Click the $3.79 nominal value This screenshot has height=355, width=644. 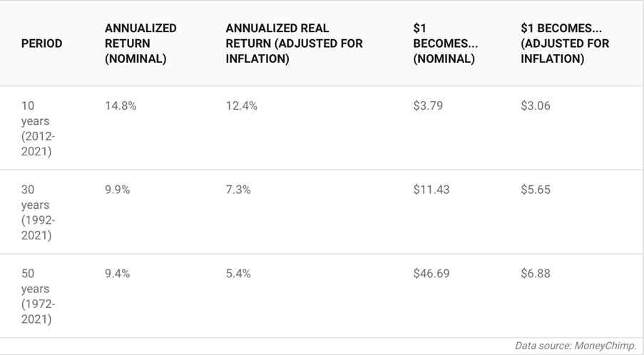click(428, 106)
